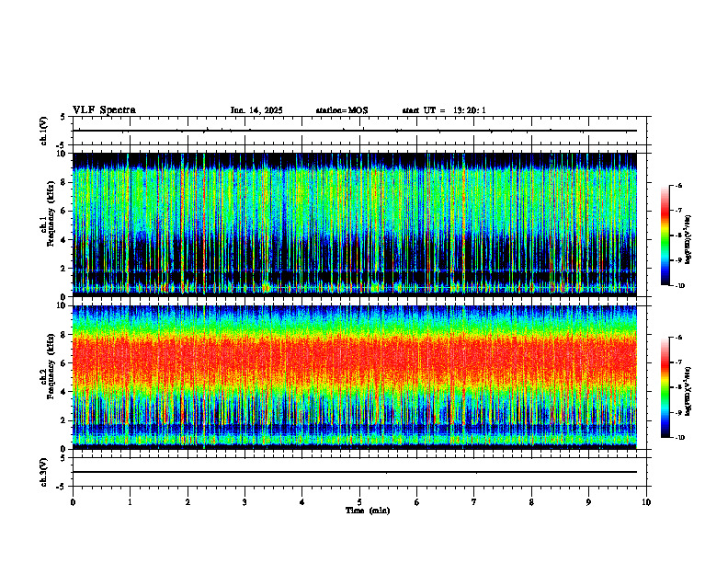The height and width of the screenshot is (563, 728).
Task: Click the "ch.3(V)" waveform axis label
Action: click(44, 472)
